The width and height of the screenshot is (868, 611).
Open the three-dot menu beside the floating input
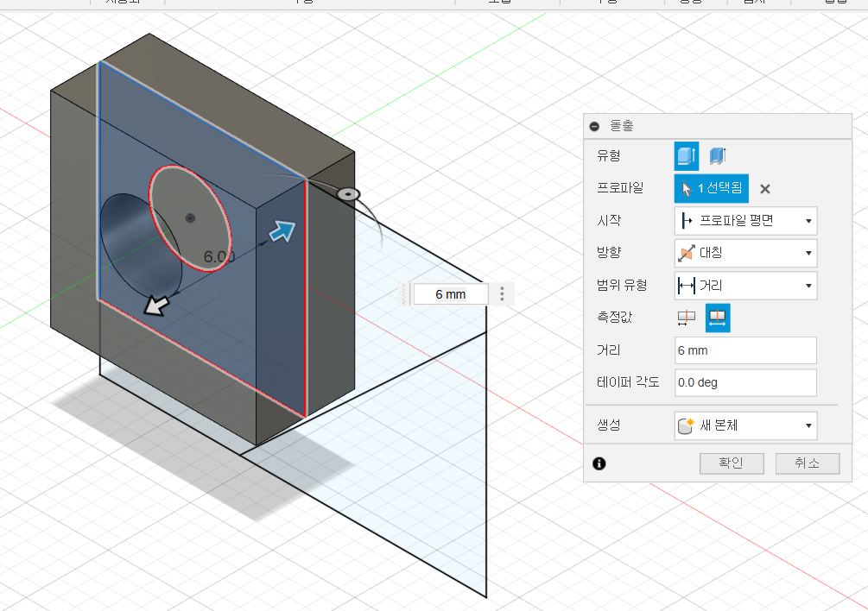pos(502,293)
